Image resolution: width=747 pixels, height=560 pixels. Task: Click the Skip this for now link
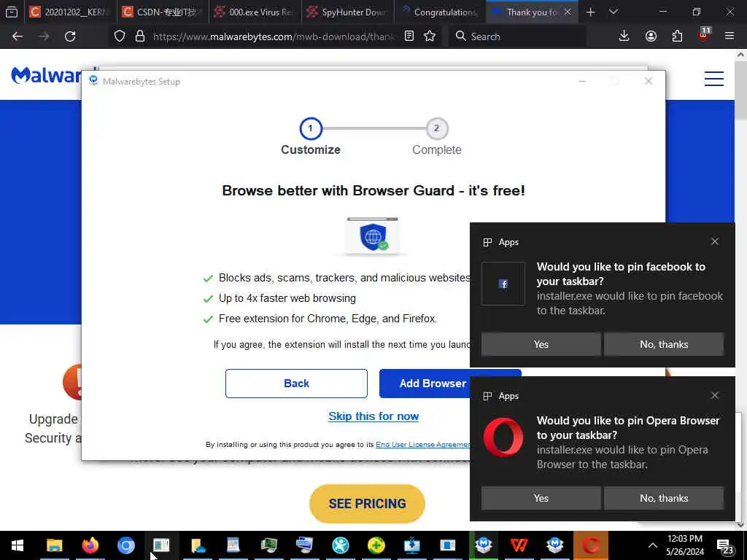coord(373,416)
